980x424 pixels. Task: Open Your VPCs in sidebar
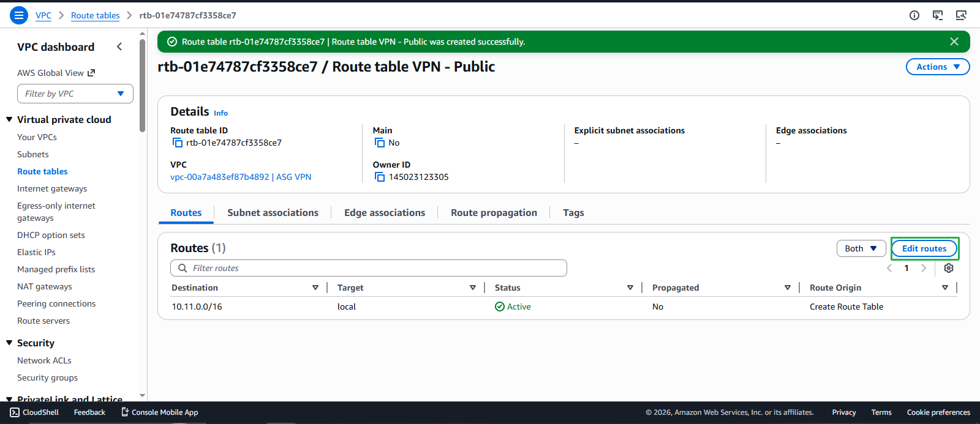[x=37, y=137]
